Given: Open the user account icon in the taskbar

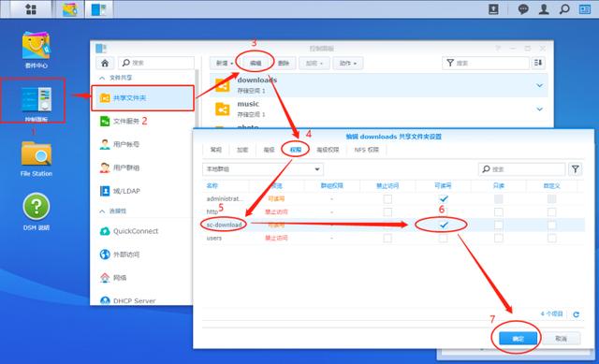Looking at the screenshot, I should click(x=544, y=8).
